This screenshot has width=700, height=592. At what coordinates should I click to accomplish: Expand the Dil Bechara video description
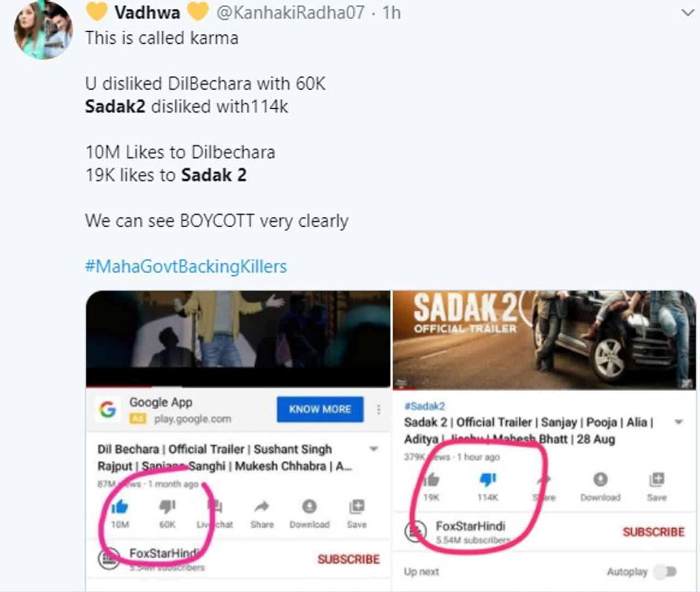pyautogui.click(x=374, y=449)
